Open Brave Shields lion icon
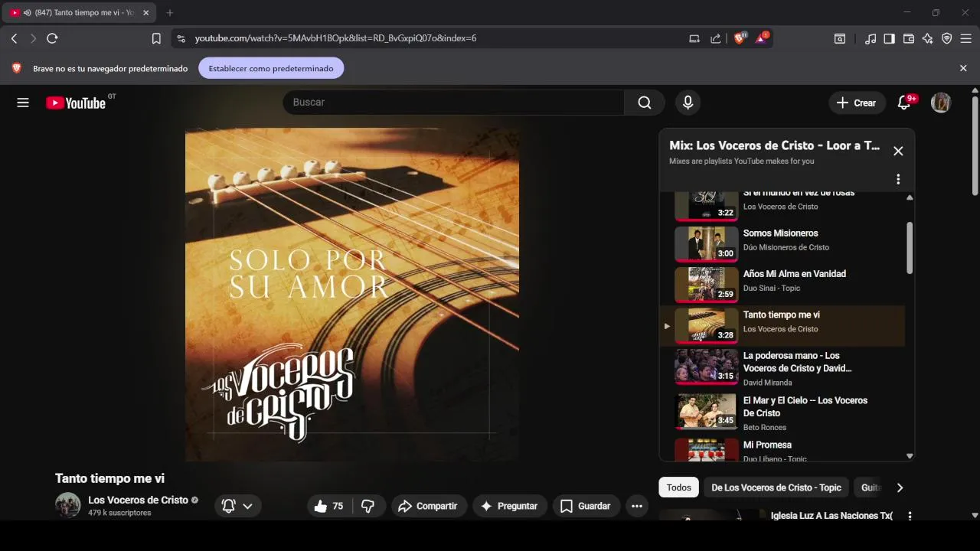 [740, 38]
